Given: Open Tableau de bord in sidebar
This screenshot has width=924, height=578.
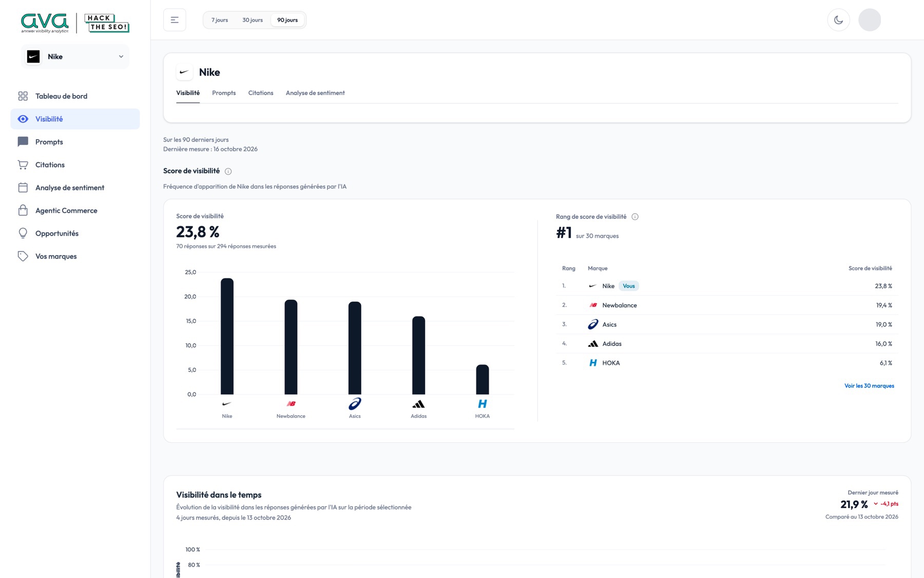Looking at the screenshot, I should 75,96.
